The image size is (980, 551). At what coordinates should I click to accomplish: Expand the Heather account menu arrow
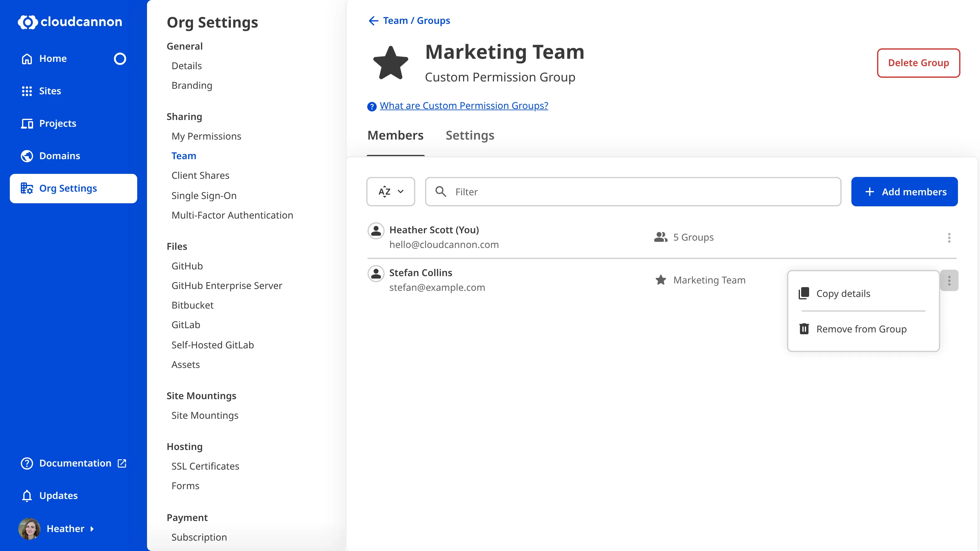tap(92, 529)
